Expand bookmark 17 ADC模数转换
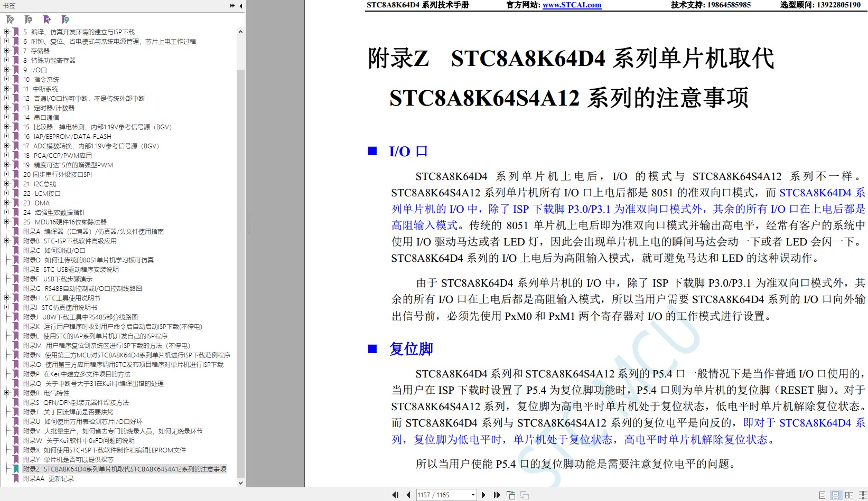Screen dimensions: 868x501 click(7, 146)
